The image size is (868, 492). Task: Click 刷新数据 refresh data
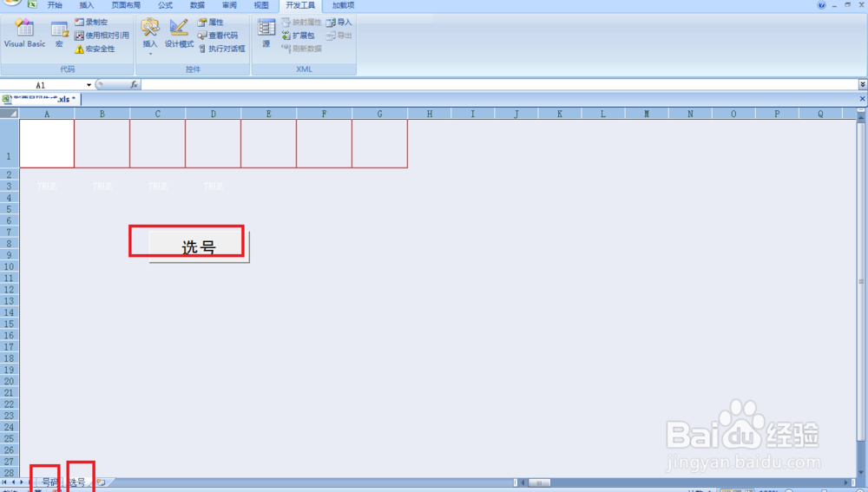[302, 49]
